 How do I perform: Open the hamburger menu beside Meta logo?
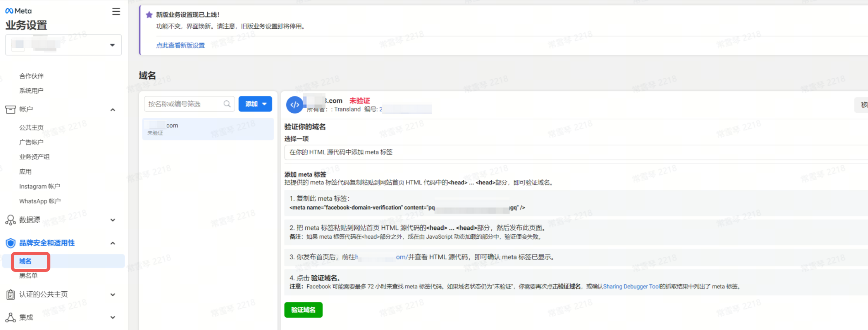point(116,12)
